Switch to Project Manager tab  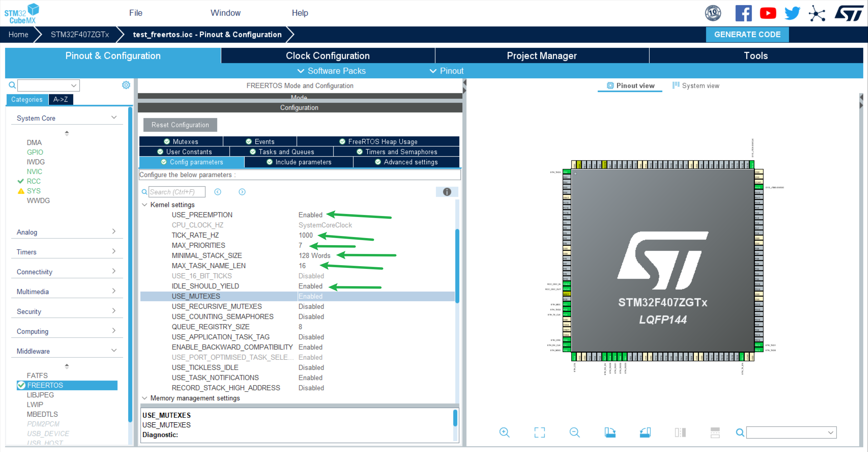[x=541, y=56]
